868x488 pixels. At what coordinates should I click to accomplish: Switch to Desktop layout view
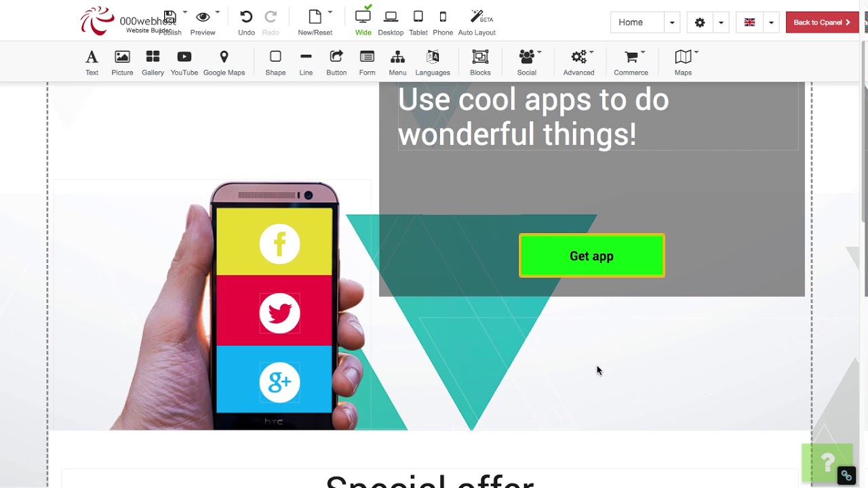[391, 22]
